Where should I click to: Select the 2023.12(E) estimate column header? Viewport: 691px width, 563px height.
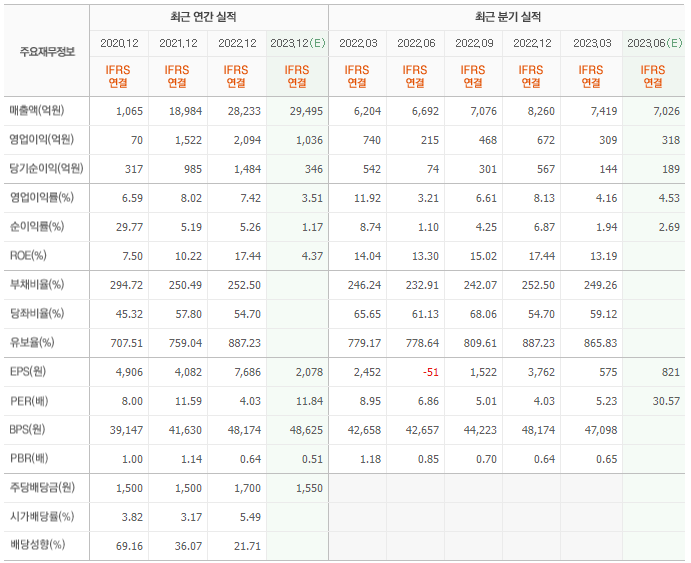(x=297, y=43)
